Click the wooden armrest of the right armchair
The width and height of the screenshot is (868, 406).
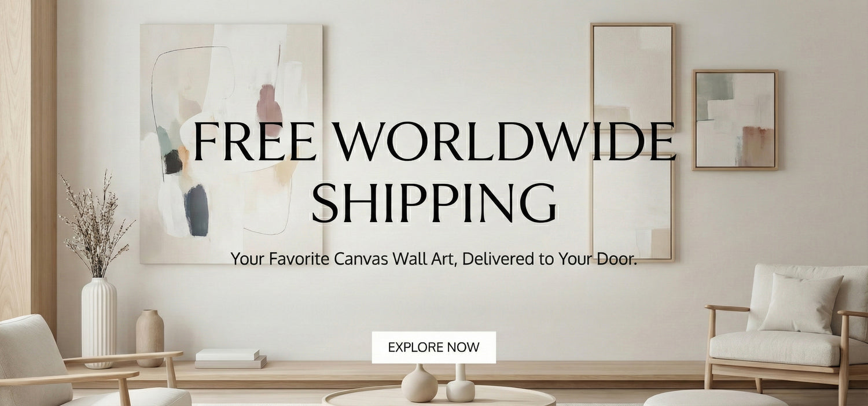(x=727, y=308)
